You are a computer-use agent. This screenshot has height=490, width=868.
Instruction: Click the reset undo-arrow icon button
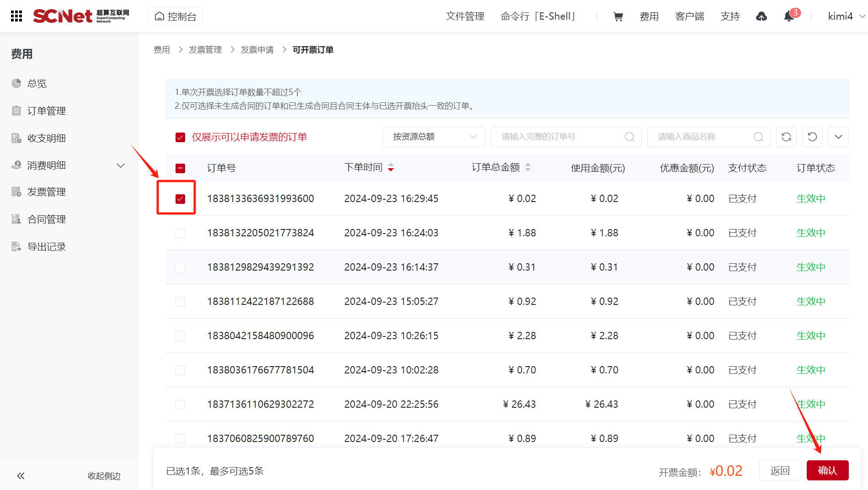pyautogui.click(x=812, y=137)
